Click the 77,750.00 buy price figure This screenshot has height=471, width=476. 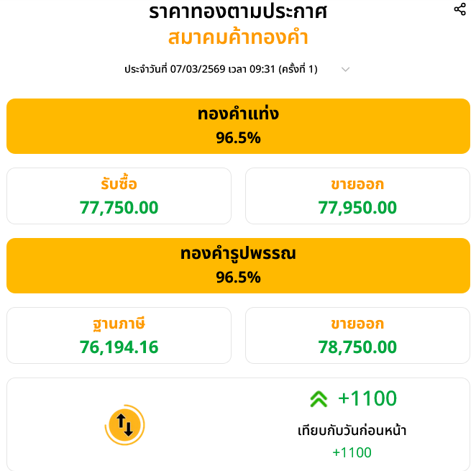(119, 208)
